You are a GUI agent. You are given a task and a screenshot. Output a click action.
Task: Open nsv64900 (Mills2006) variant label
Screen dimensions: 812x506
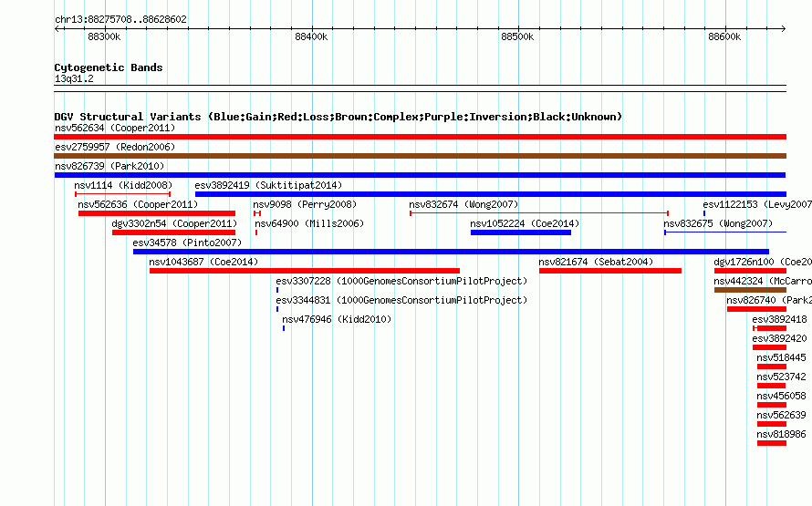309,223
